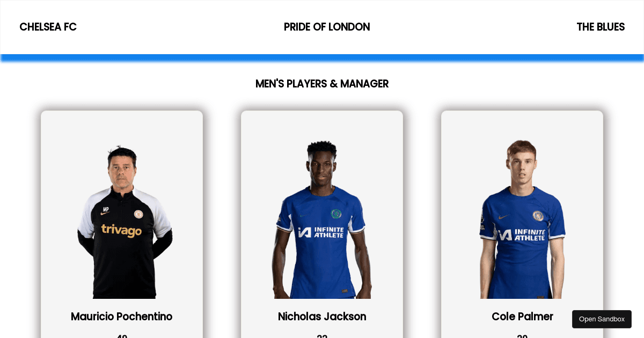Viewport: 644px width, 338px height.
Task: Click the Nicholas Jackson name label
Action: point(322,317)
